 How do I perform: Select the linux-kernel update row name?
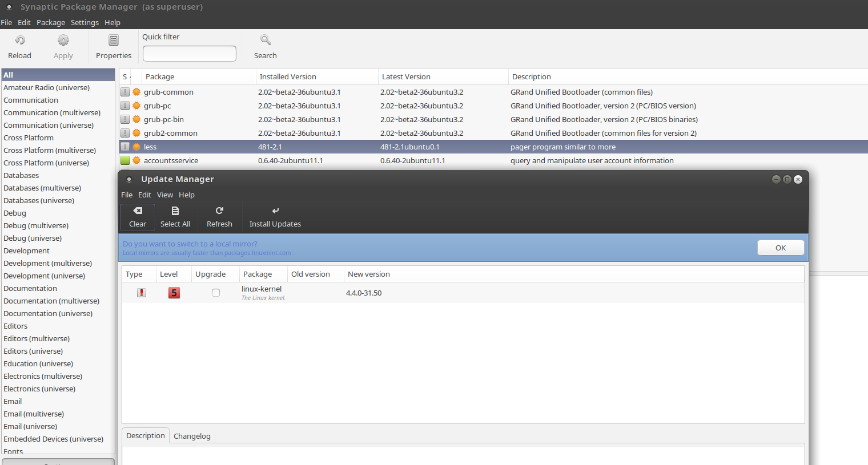point(262,289)
